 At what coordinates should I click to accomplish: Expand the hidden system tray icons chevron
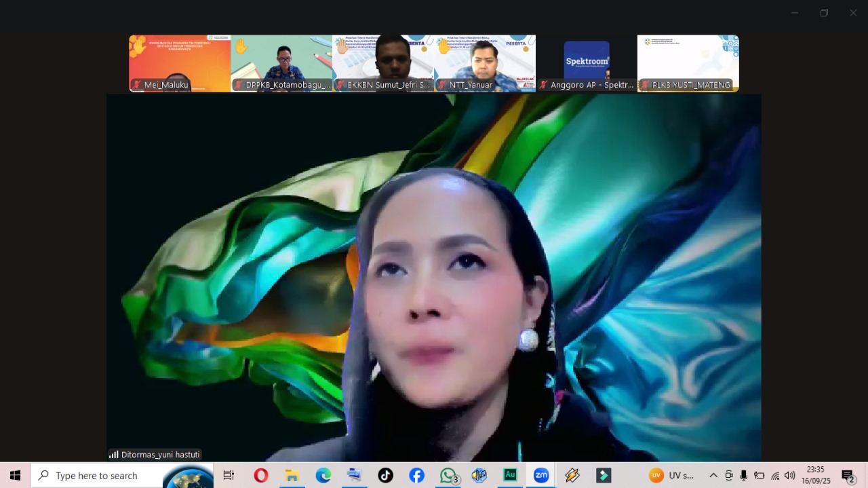tap(713, 476)
